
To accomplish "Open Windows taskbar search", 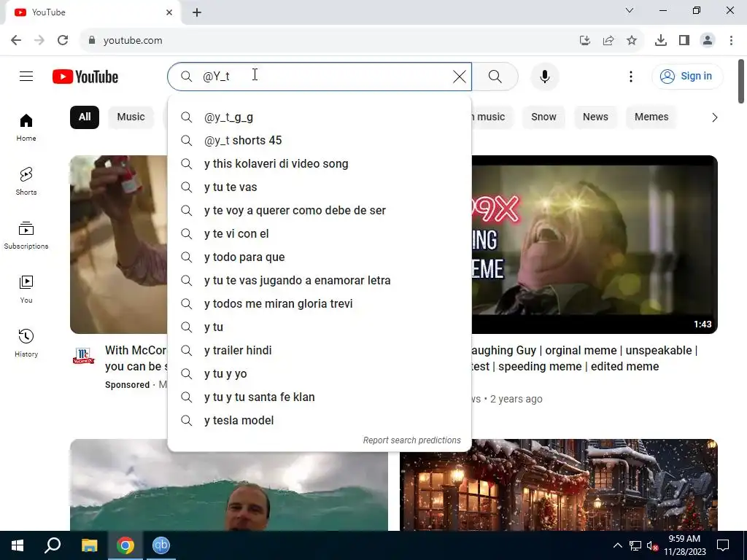I will (x=53, y=545).
